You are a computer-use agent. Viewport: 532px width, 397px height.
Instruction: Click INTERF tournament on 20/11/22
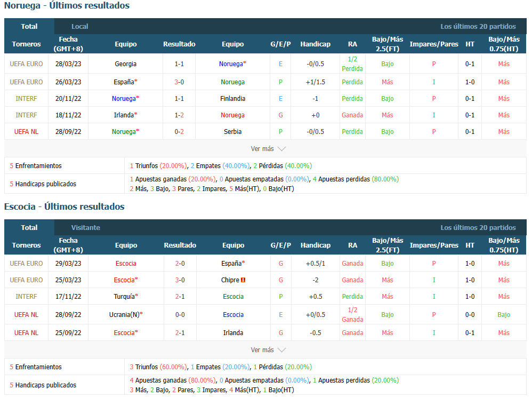click(26, 99)
